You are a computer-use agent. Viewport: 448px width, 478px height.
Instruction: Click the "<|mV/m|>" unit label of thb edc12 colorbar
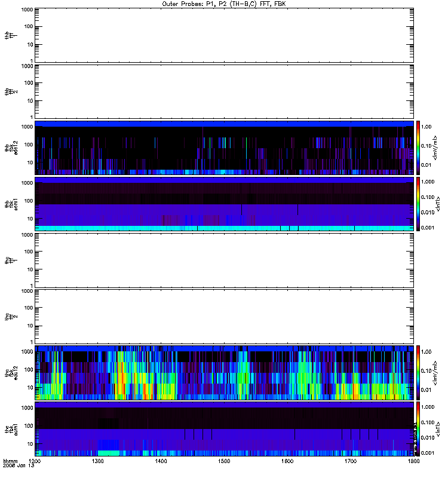(x=435, y=148)
